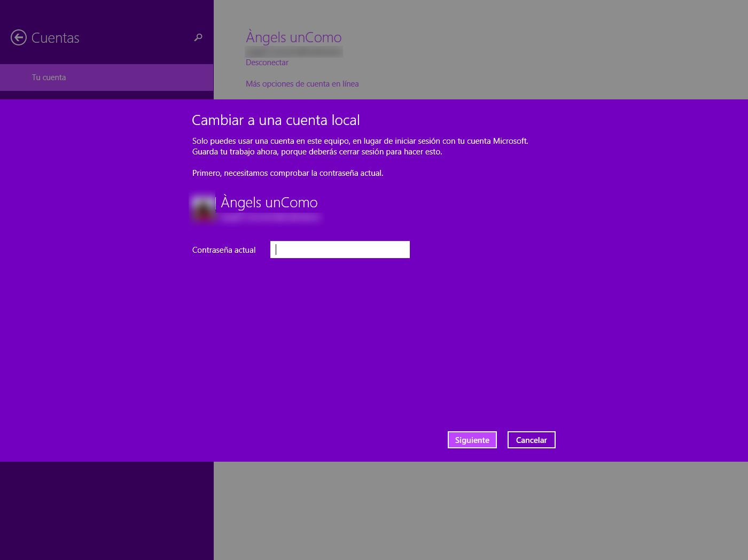
Task: Click the blurred email above Desconectar
Action: click(x=293, y=52)
